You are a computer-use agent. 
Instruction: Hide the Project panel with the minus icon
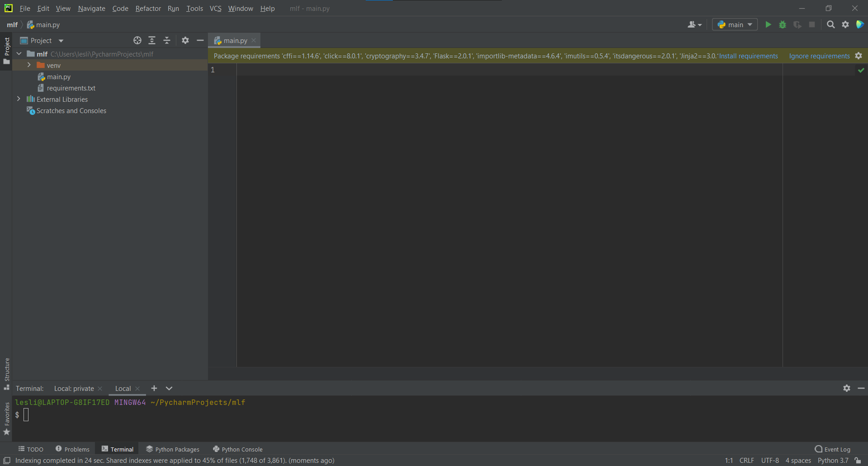point(200,40)
